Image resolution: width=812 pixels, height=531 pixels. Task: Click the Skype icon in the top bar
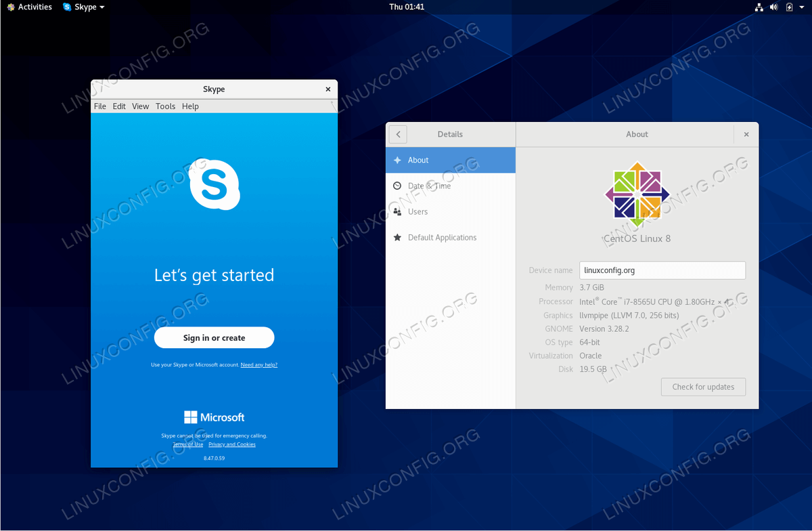[67, 7]
